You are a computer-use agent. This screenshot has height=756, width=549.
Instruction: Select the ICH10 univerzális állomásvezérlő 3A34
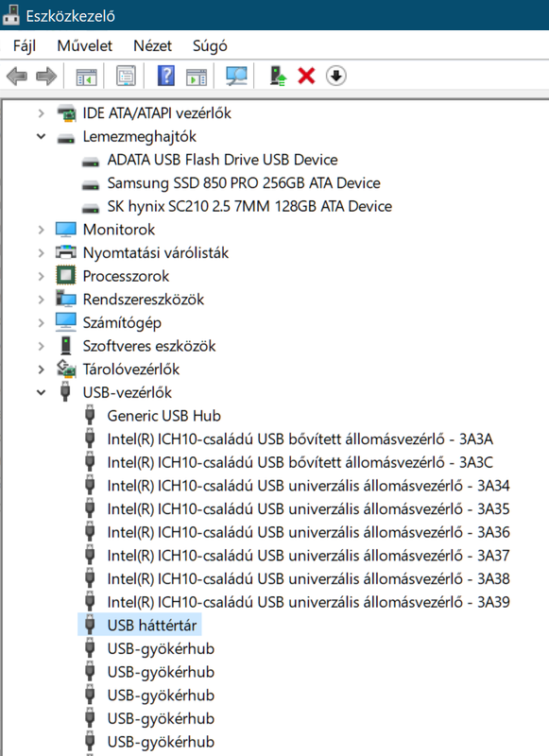[308, 486]
